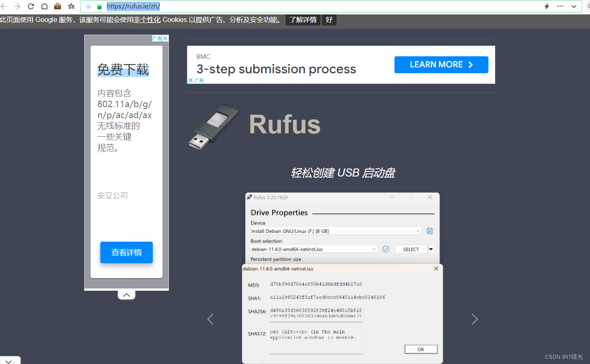Open the favorites star list icon
The image size is (590, 364).
(x=71, y=6)
